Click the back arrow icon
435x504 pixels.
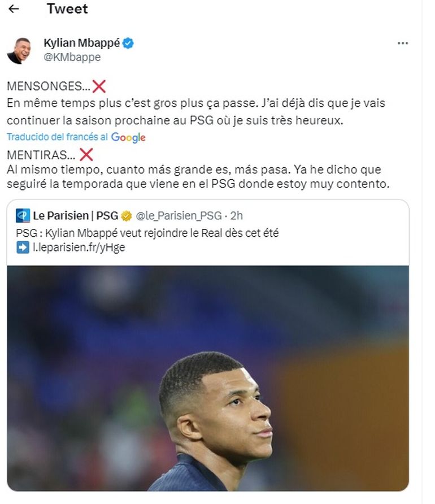point(14,9)
